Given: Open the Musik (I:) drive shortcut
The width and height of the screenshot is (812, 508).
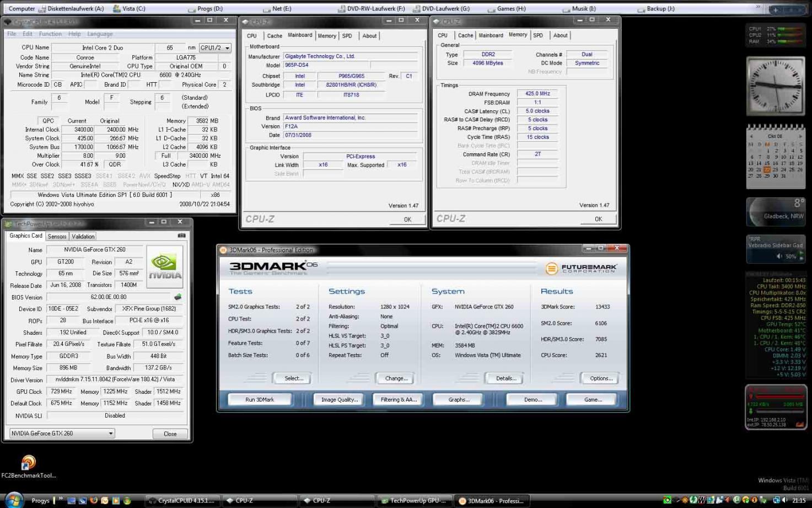Looking at the screenshot, I should [x=579, y=8].
